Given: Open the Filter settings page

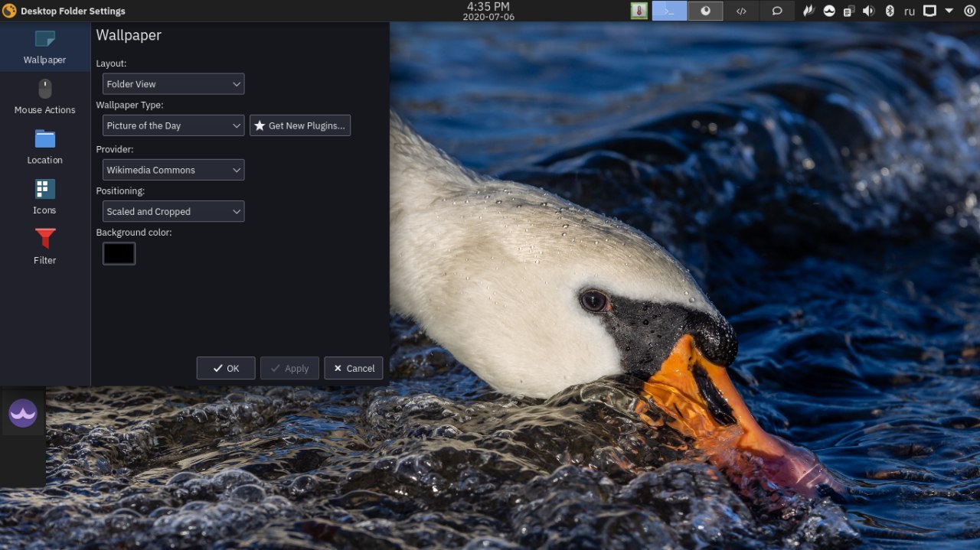Looking at the screenshot, I should click(x=44, y=247).
